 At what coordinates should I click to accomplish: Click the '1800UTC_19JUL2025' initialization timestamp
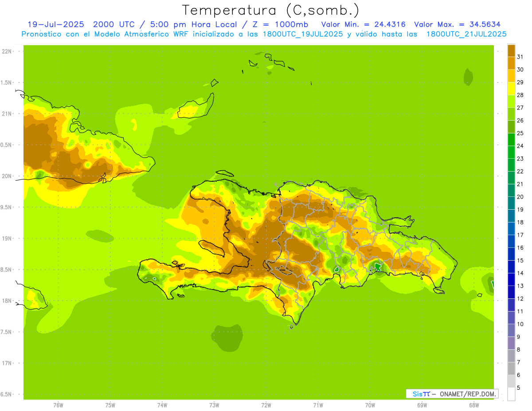point(303,34)
